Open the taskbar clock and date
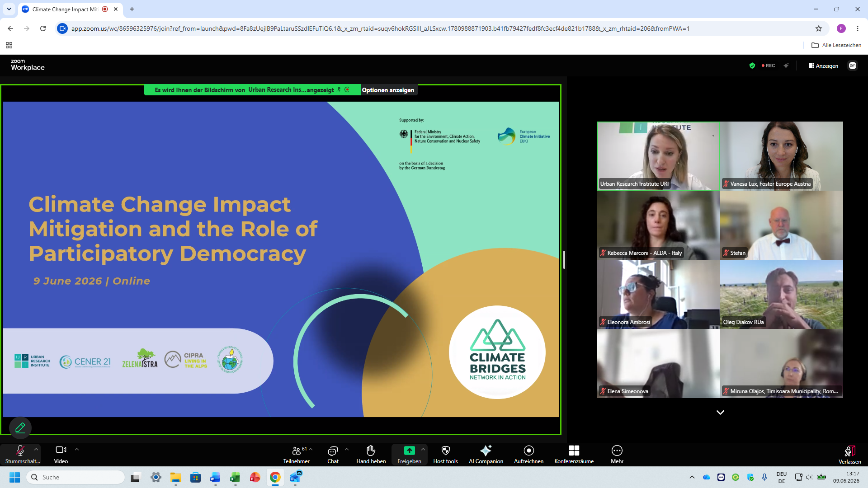This screenshot has height=488, width=868. (846, 477)
